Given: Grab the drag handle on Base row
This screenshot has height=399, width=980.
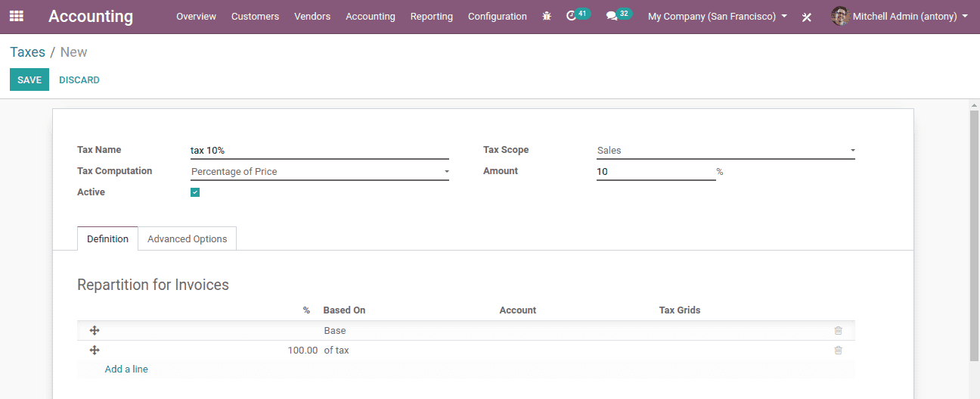Looking at the screenshot, I should click(95, 331).
